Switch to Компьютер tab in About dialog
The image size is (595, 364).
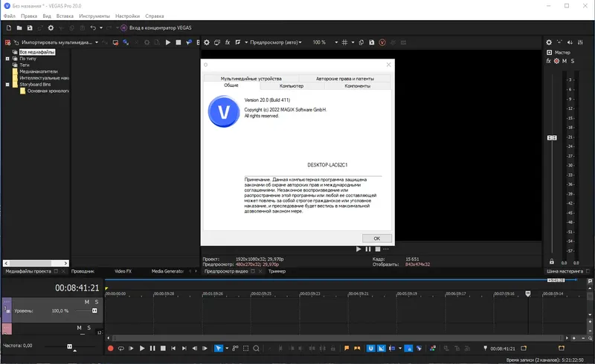click(292, 86)
